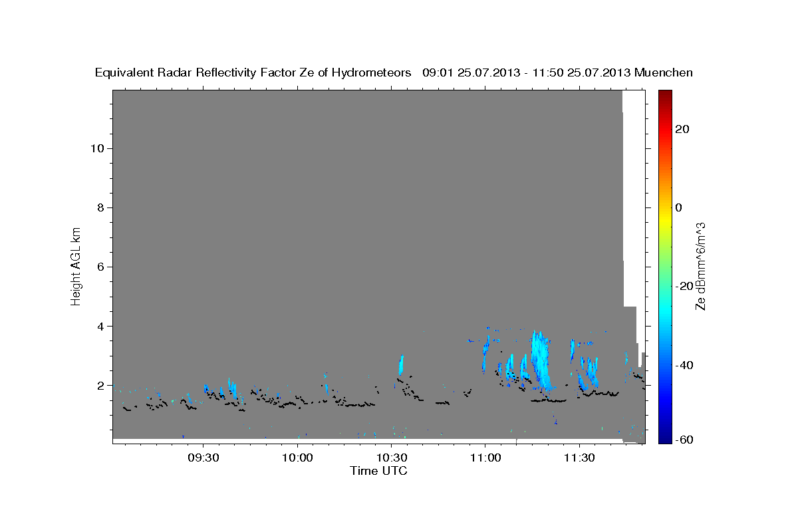The width and height of the screenshot is (798, 532).
Task: Click the 10:00 time tick label
Action: 297,458
